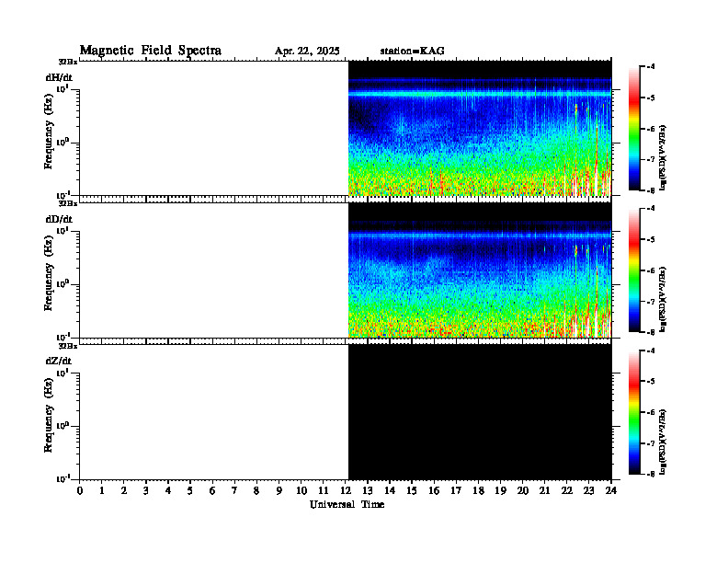Select the date "Apr. 22, 2025"
Image resolution: width=728 pixels, height=563 pixels.
click(x=307, y=52)
